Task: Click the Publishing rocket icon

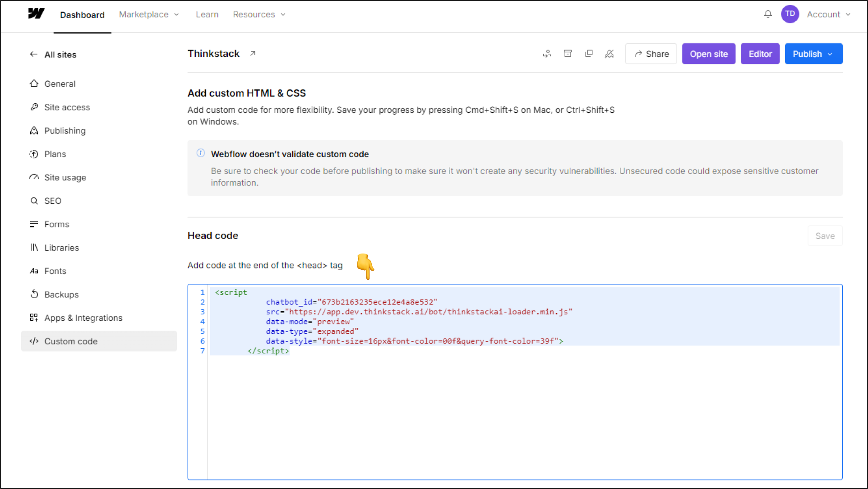Action: [34, 130]
